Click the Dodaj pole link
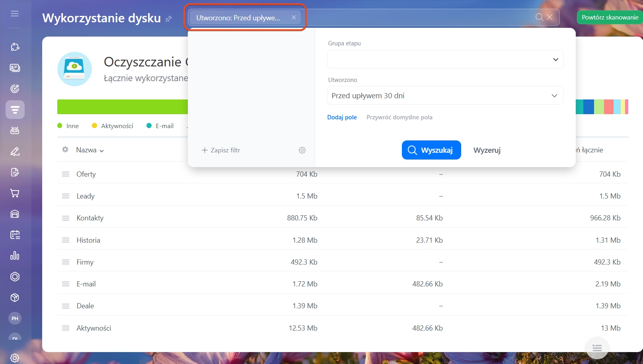This screenshot has height=364, width=643. [x=342, y=117]
